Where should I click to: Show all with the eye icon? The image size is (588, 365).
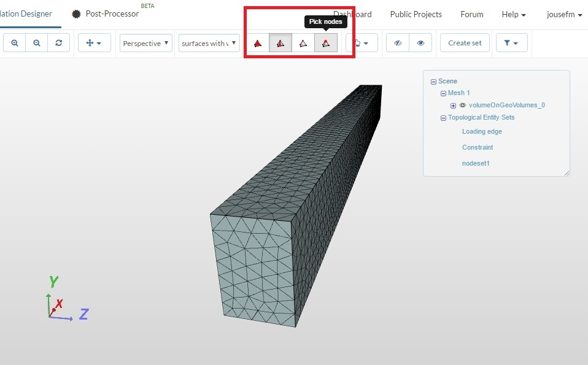(x=420, y=43)
